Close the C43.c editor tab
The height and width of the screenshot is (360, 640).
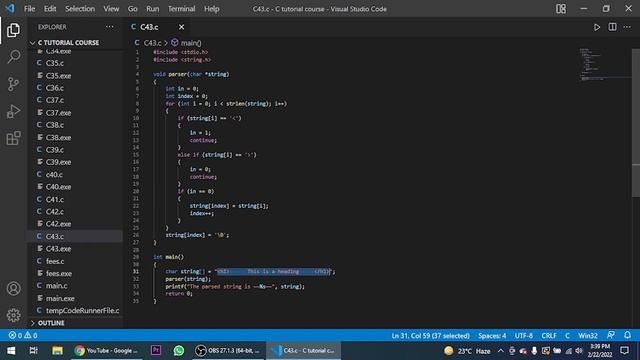tap(181, 27)
